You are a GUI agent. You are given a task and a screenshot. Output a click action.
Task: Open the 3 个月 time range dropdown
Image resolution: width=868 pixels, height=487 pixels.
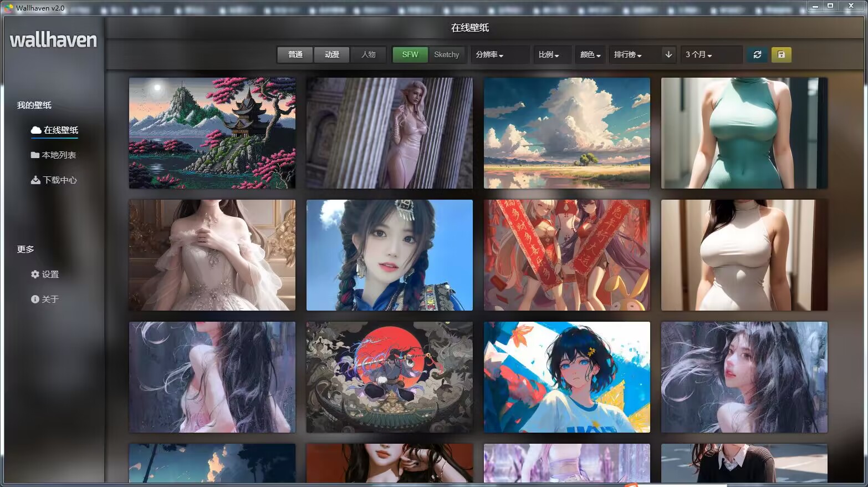coord(699,54)
